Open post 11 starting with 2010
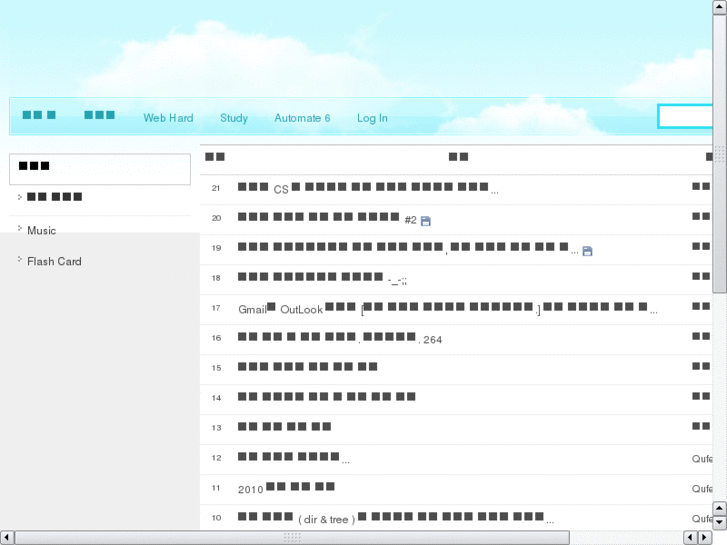 (x=286, y=488)
